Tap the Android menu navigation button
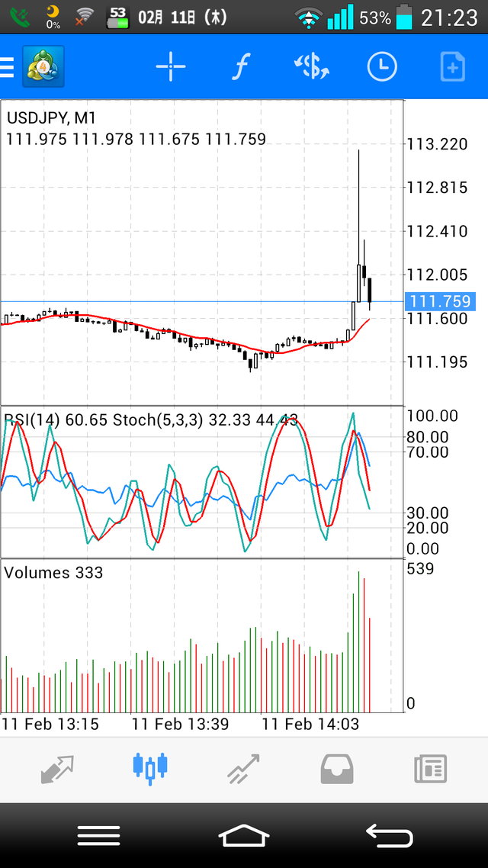Screen dimensions: 488x868 coord(98,835)
